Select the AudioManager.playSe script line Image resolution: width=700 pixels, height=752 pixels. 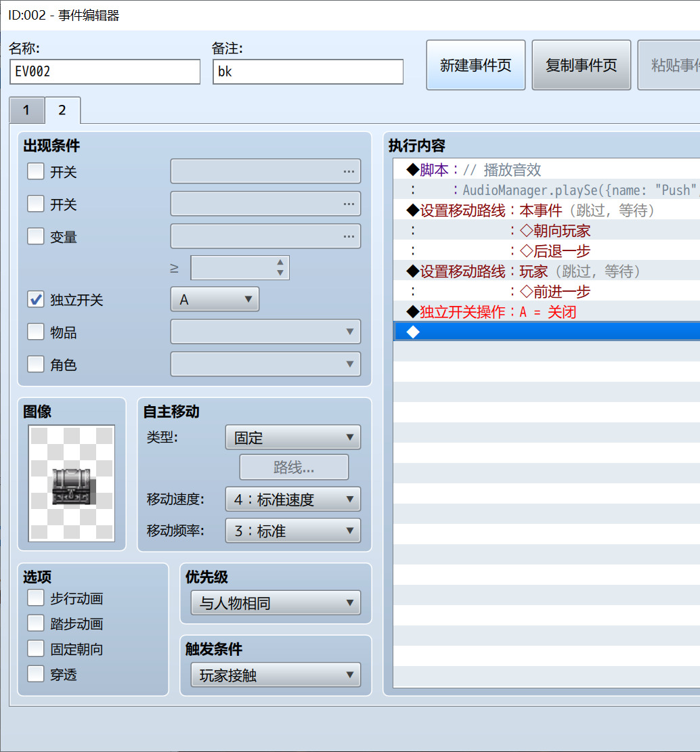coord(546,190)
